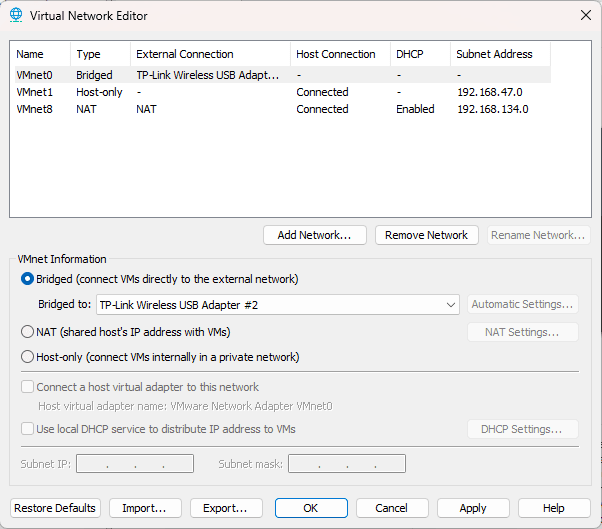The image size is (602, 529).
Task: Click the Add Network button
Action: [315, 235]
